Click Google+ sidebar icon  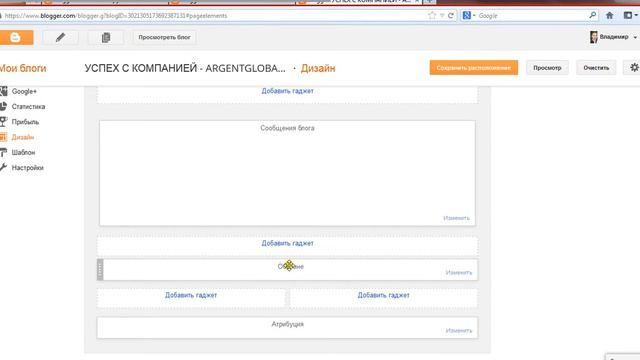point(4,91)
